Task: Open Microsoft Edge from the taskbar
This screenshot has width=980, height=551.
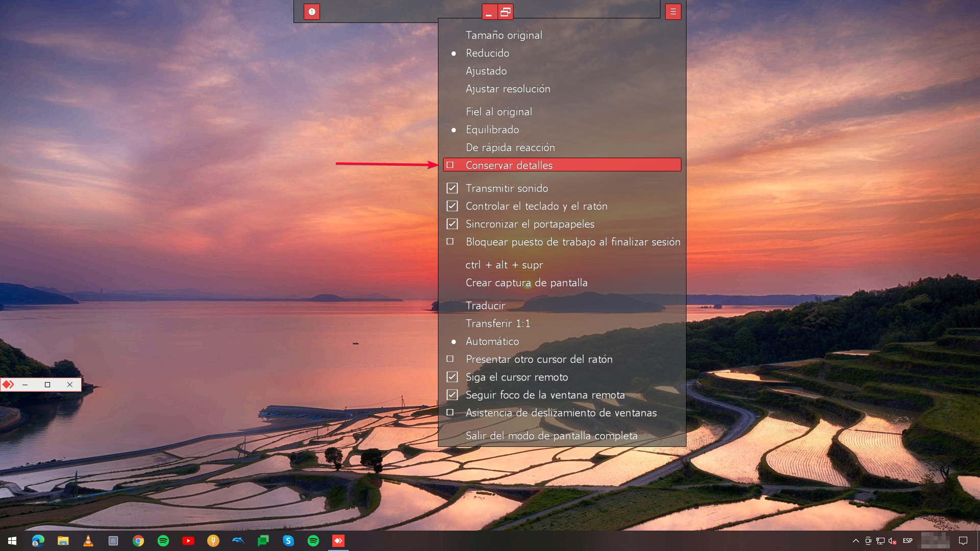Action: (38, 541)
